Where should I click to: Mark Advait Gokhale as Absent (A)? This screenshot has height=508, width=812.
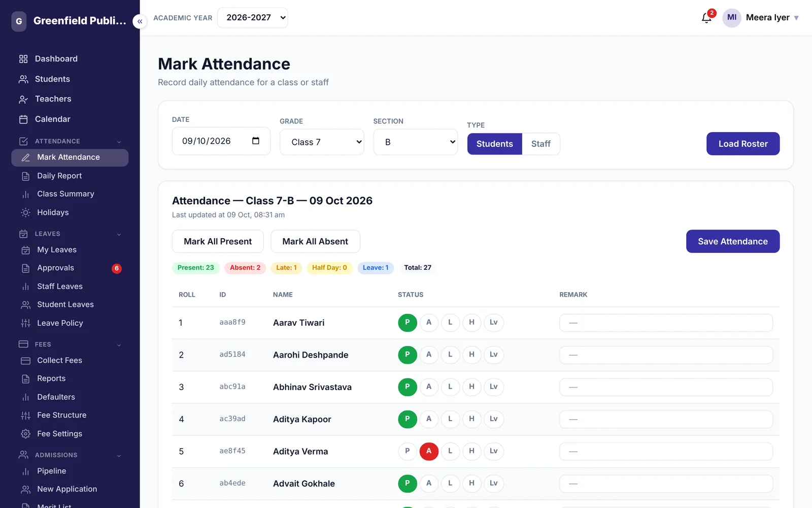(x=429, y=483)
